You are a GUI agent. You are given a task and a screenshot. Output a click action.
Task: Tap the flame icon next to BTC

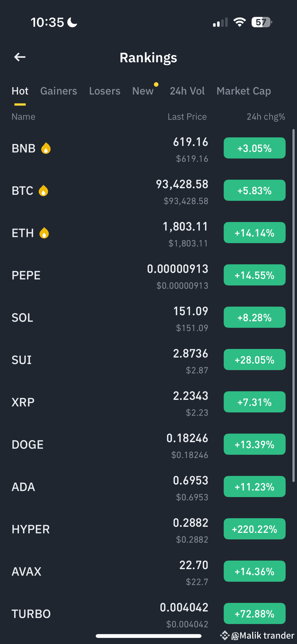point(43,190)
